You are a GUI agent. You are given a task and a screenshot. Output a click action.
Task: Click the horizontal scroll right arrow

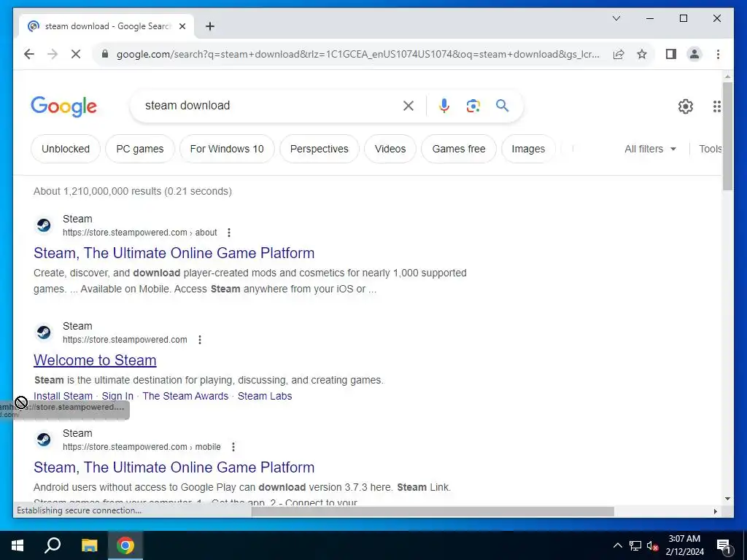point(715,511)
